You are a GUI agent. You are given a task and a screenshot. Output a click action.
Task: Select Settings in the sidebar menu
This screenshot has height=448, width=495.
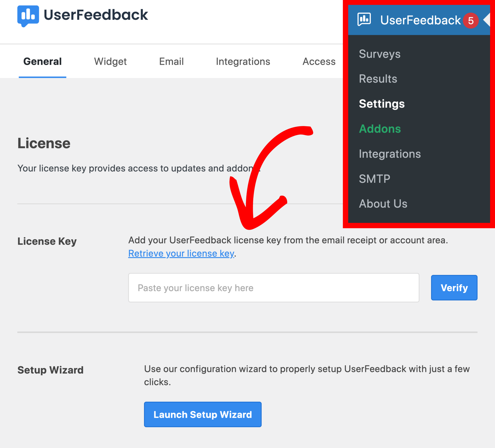point(381,104)
